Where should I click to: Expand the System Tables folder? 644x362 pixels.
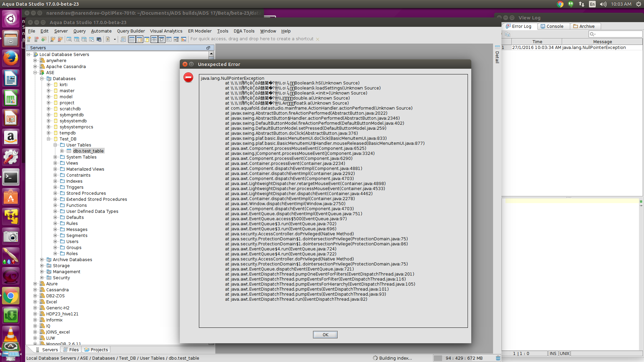[x=55, y=157]
